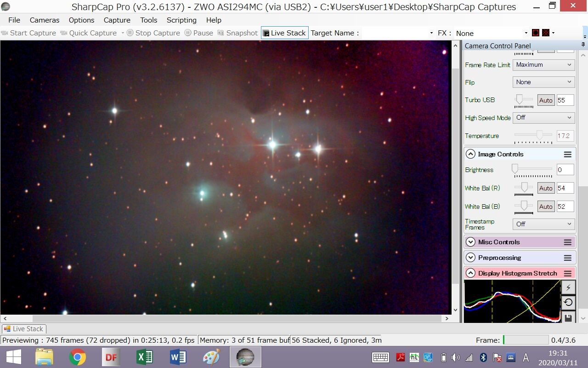Click the pin icon on the Camera Control Panel

click(583, 45)
